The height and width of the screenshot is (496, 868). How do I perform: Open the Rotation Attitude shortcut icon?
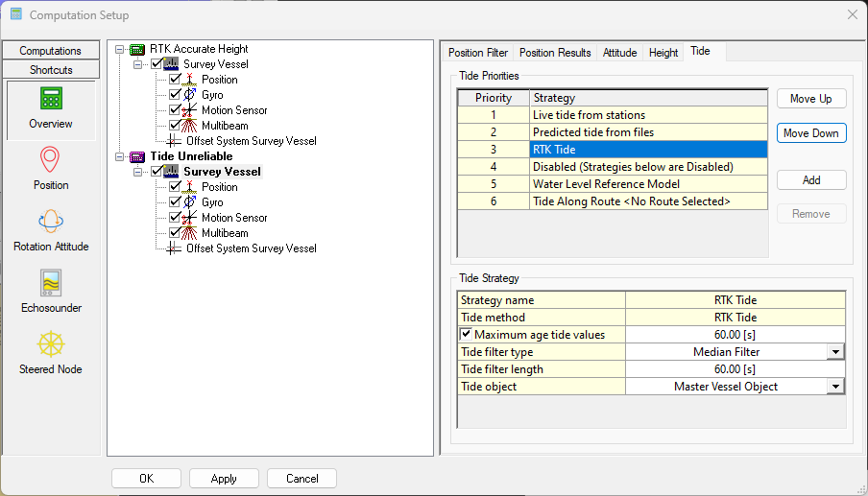(51, 222)
